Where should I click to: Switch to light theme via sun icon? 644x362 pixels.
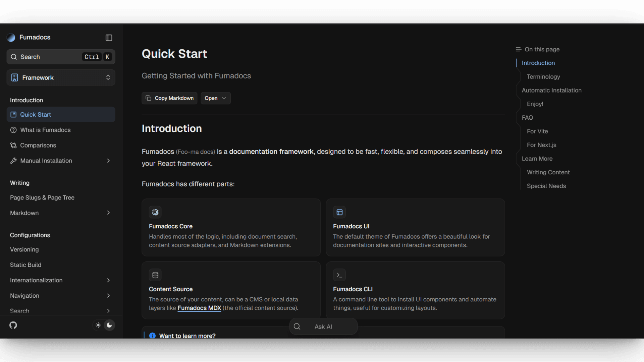[x=98, y=325]
